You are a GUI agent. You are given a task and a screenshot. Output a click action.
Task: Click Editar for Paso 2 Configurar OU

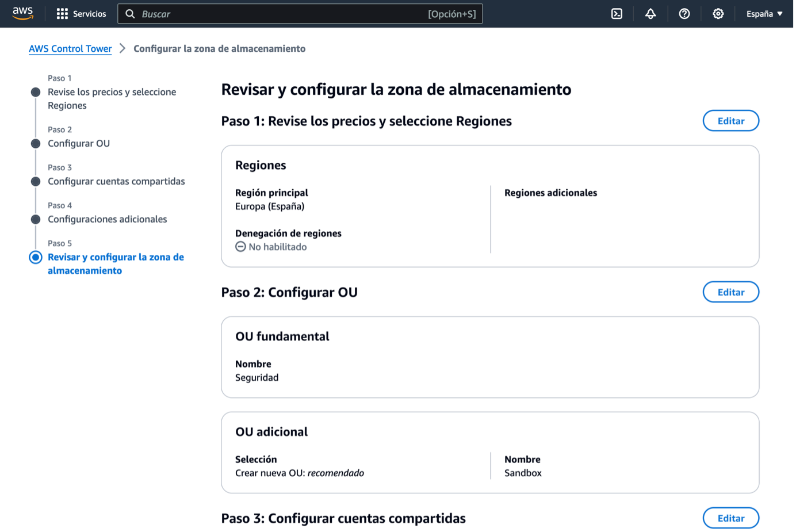pyautogui.click(x=730, y=292)
